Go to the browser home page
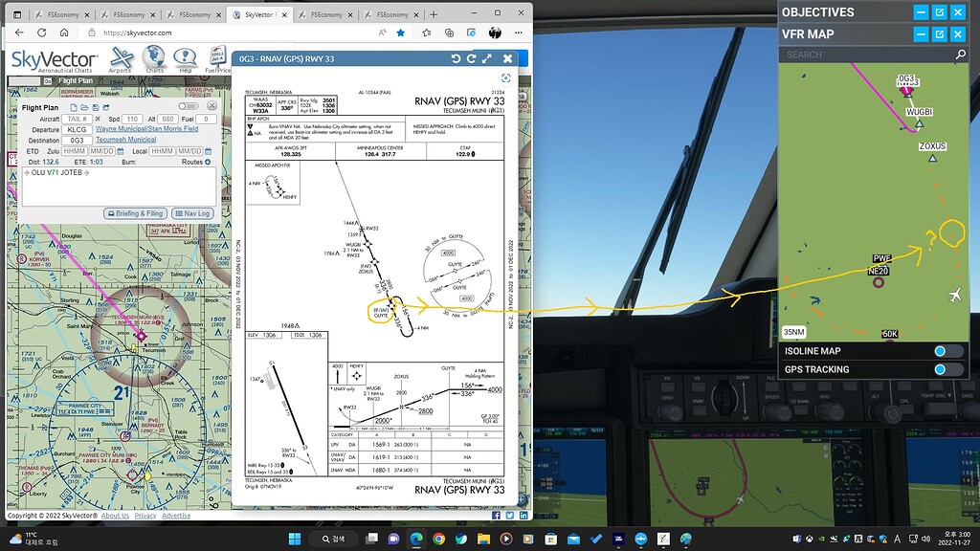Screen dimensions: 980x551 point(64,33)
